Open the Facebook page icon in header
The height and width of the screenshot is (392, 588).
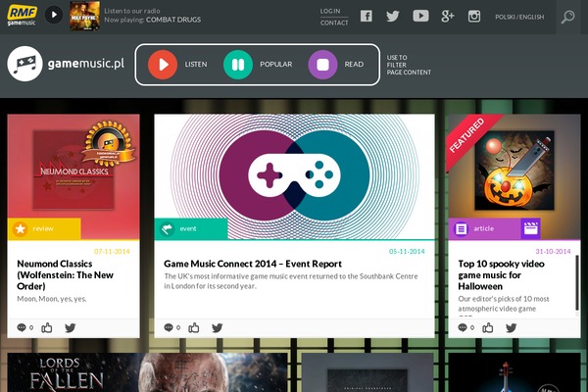[366, 16]
